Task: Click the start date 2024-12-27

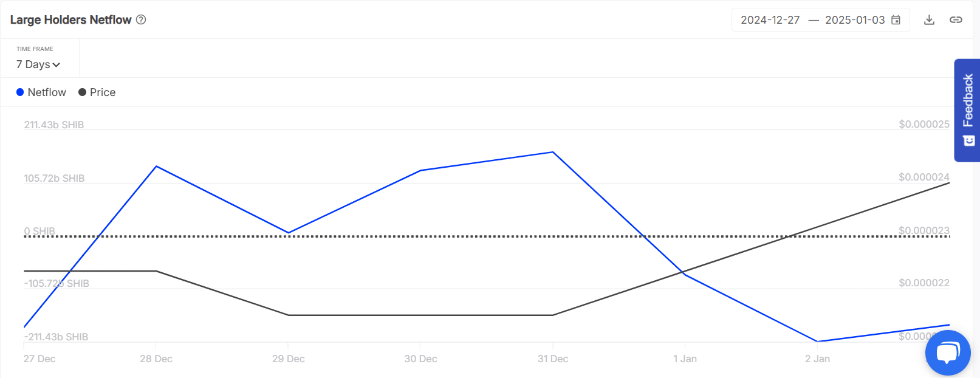Action: point(770,20)
